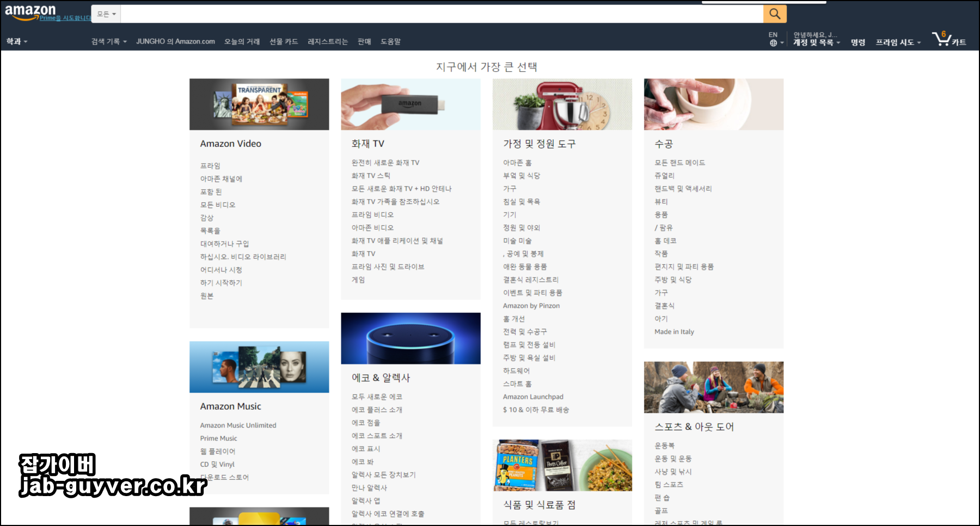Click the pottery handmade image
The height and width of the screenshot is (526, 980).
pyautogui.click(x=714, y=104)
